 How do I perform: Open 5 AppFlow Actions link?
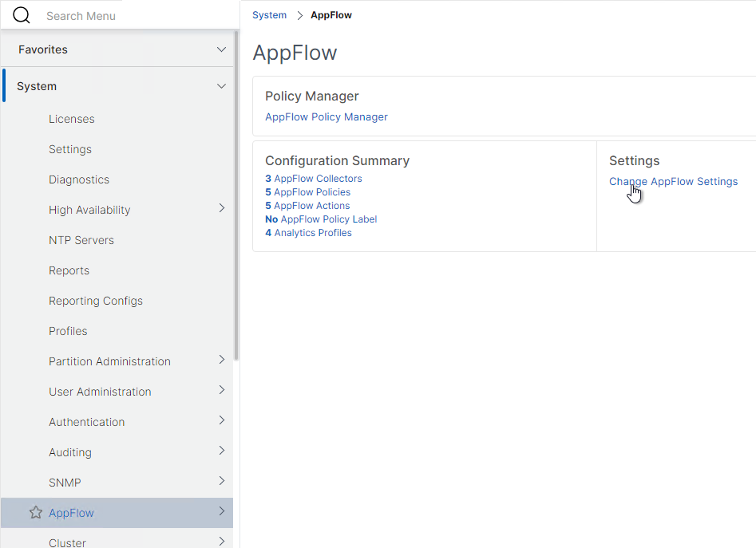pos(307,206)
